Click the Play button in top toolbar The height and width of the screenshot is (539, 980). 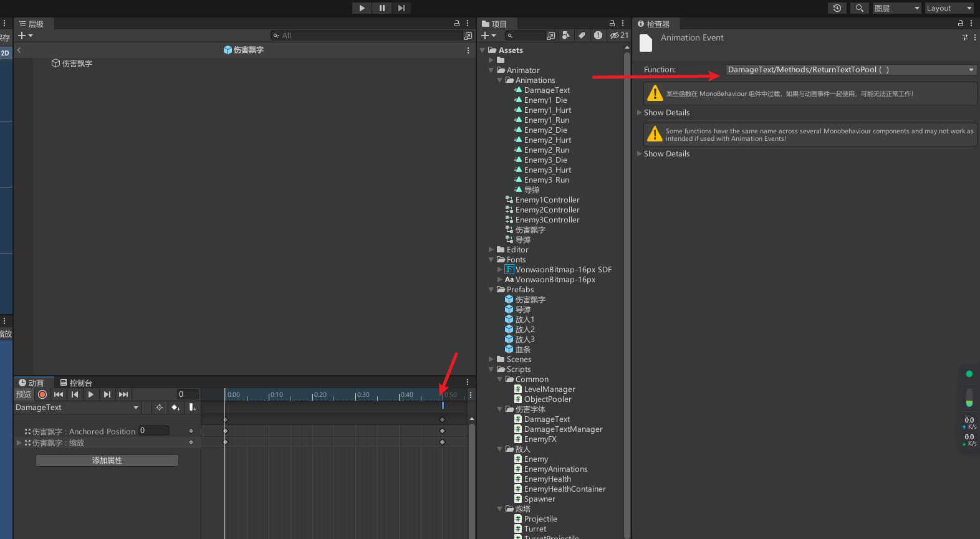pyautogui.click(x=362, y=8)
